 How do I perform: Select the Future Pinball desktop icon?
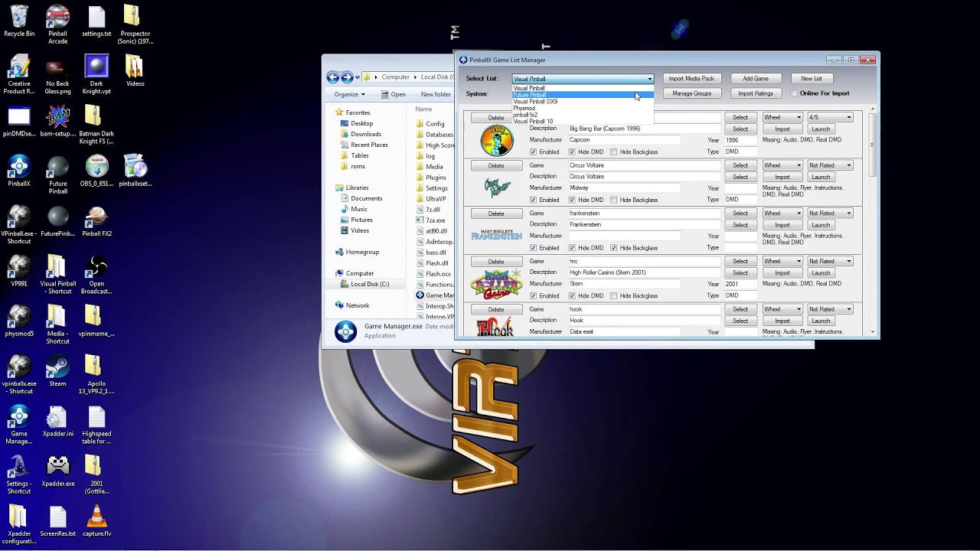[x=58, y=174]
